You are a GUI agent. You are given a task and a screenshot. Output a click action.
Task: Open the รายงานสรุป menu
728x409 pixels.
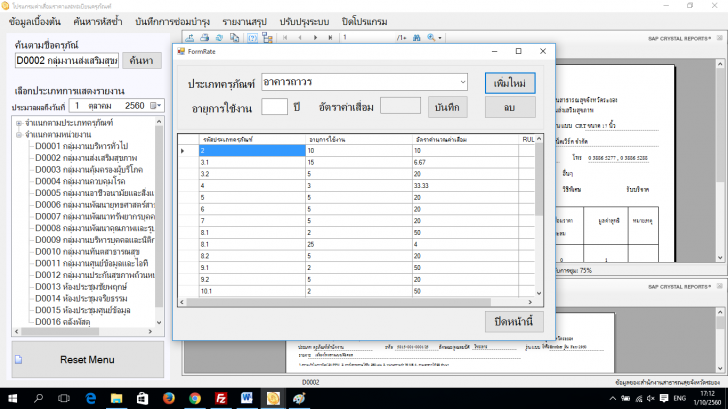(x=245, y=22)
